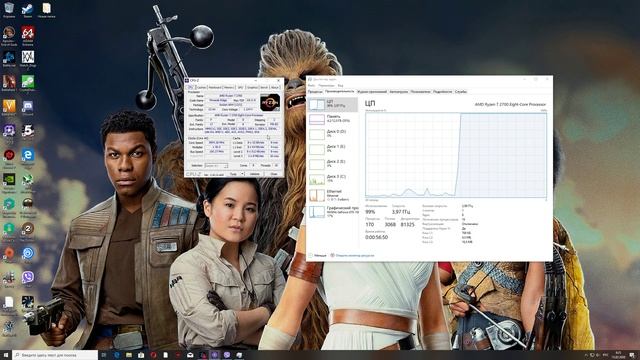Click the Close button at CPU-Z bottom
The height and width of the screenshot is (360, 640).
273,174
